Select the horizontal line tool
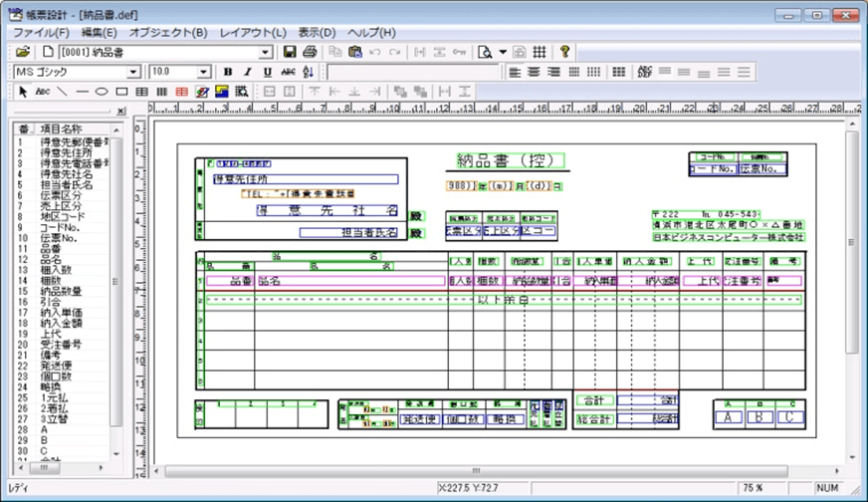Screen dimensions: 868x502 click(82, 92)
